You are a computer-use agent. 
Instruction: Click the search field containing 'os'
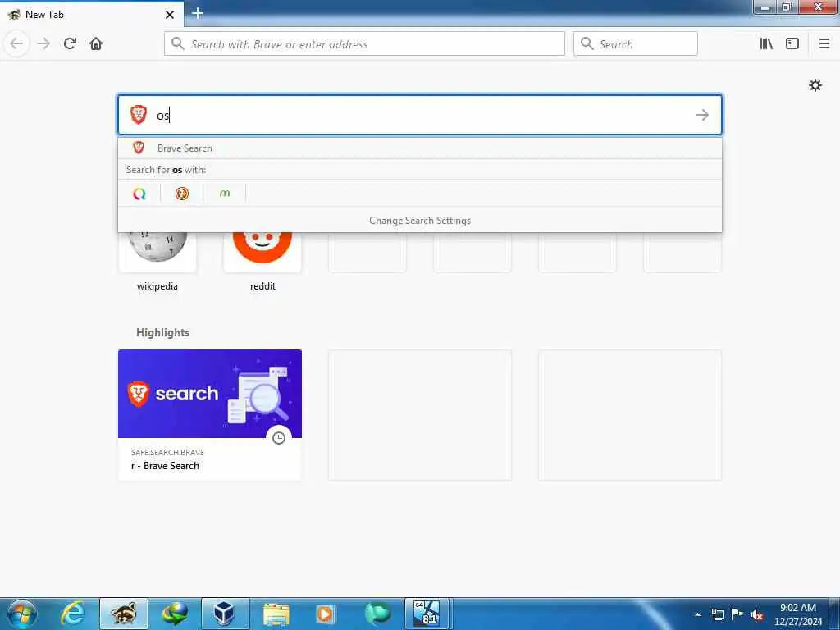[x=420, y=115]
